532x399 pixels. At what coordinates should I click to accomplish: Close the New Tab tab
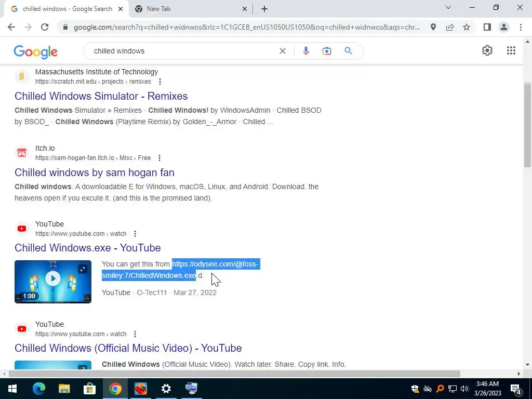(x=245, y=9)
